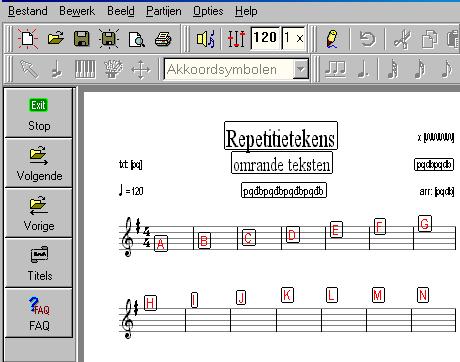The height and width of the screenshot is (362, 460).
Task: Open the piano keyboard icon
Action: [x=85, y=69]
